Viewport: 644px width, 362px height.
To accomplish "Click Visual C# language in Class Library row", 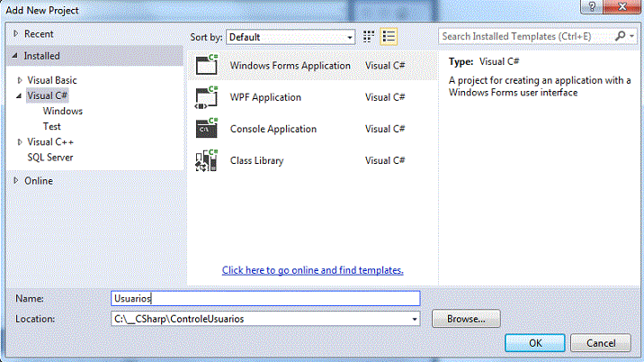I will (x=385, y=160).
